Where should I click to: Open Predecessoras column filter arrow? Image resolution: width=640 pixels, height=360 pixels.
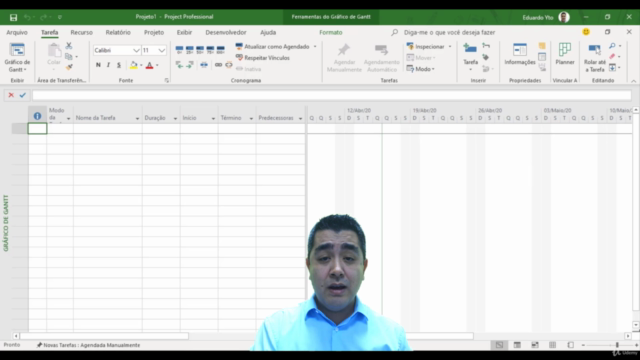pos(300,118)
